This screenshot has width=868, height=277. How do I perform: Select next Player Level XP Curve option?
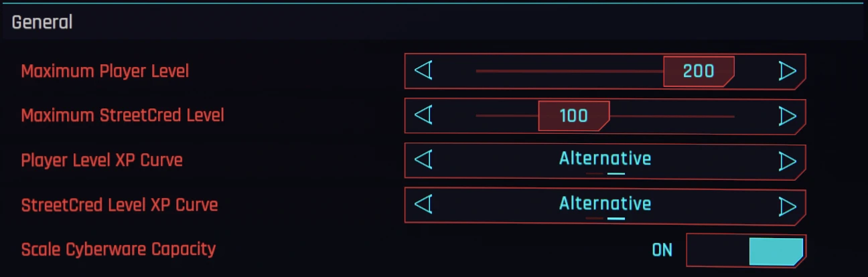coord(788,161)
